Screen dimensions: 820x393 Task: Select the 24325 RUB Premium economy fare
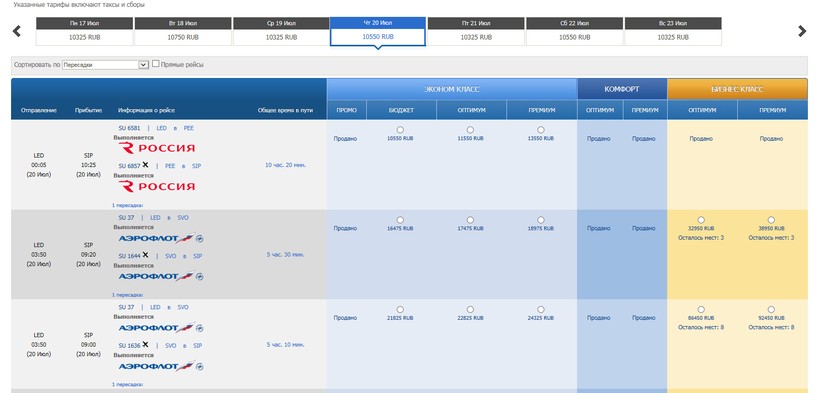click(x=540, y=309)
